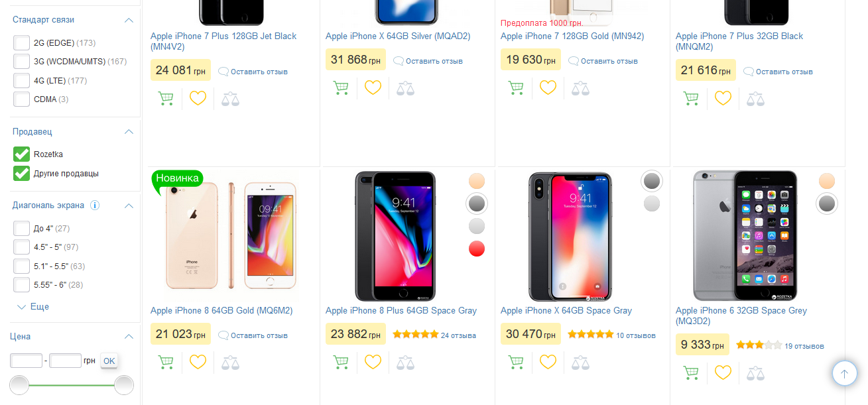
Task: Select red color for iPhone 8 Plus
Action: coord(477,249)
